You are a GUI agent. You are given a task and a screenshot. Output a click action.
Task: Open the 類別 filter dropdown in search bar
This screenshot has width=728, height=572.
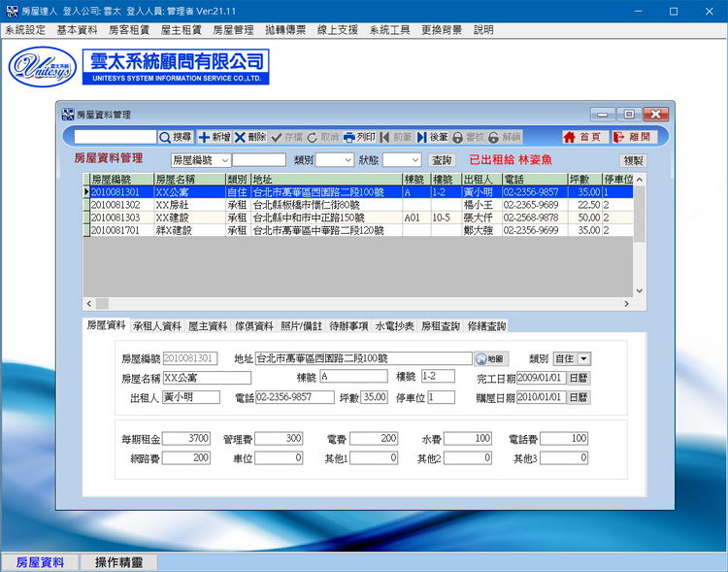(347, 160)
